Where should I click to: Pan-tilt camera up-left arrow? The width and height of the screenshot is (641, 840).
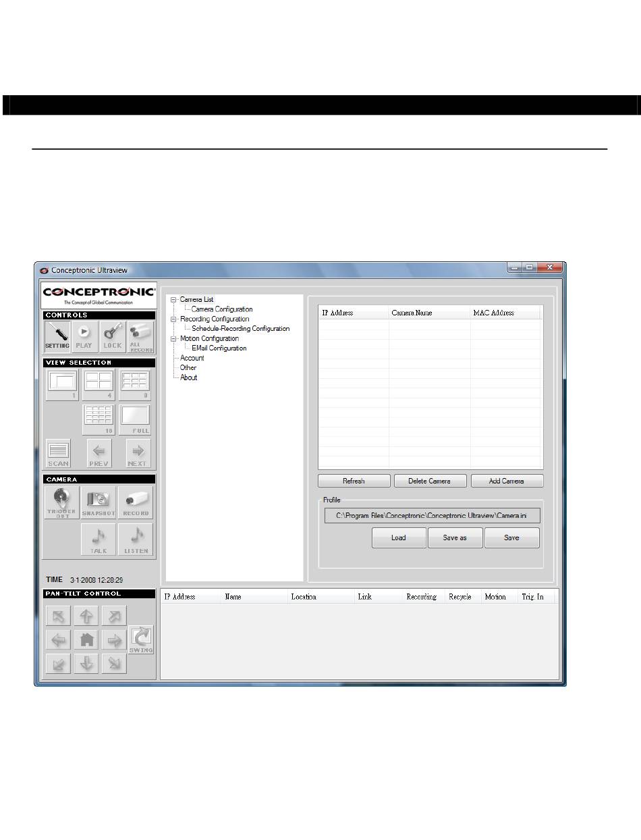click(x=59, y=616)
